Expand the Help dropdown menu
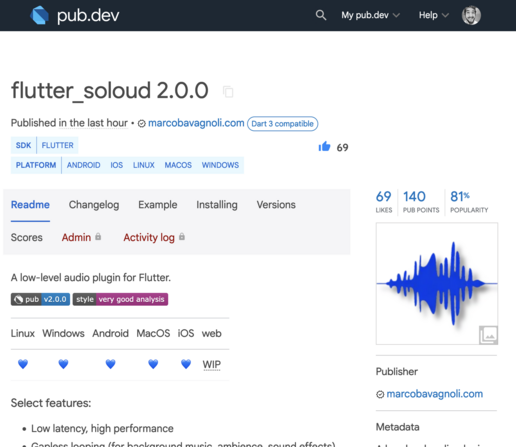 [434, 15]
